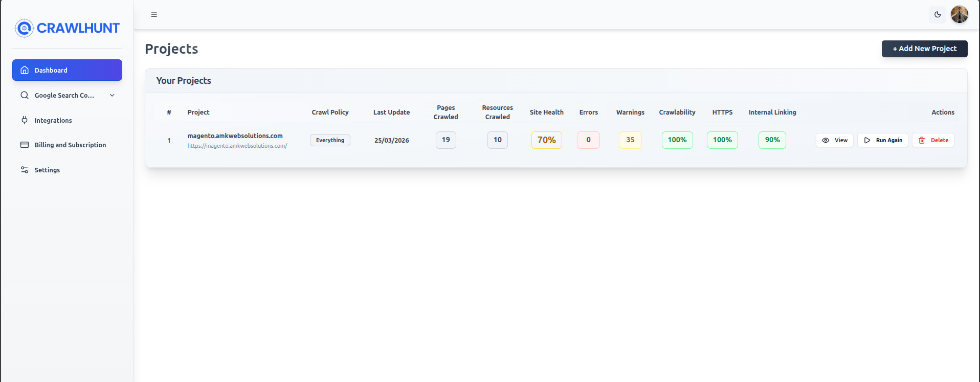Run the crawl again

pyautogui.click(x=882, y=140)
